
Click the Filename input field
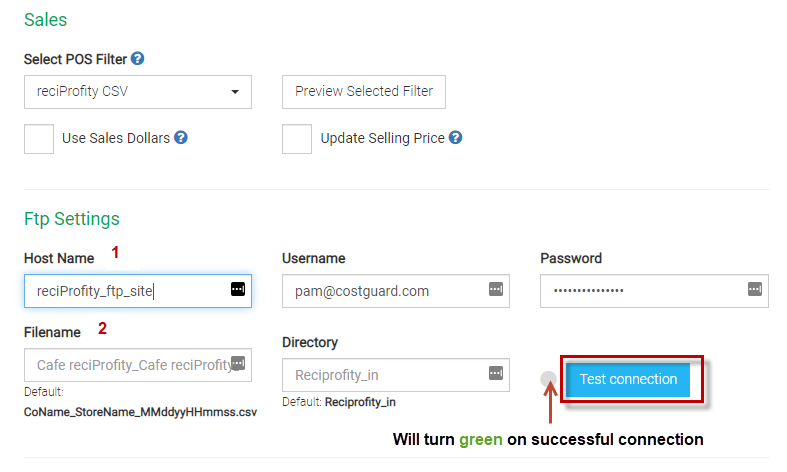coord(125,365)
